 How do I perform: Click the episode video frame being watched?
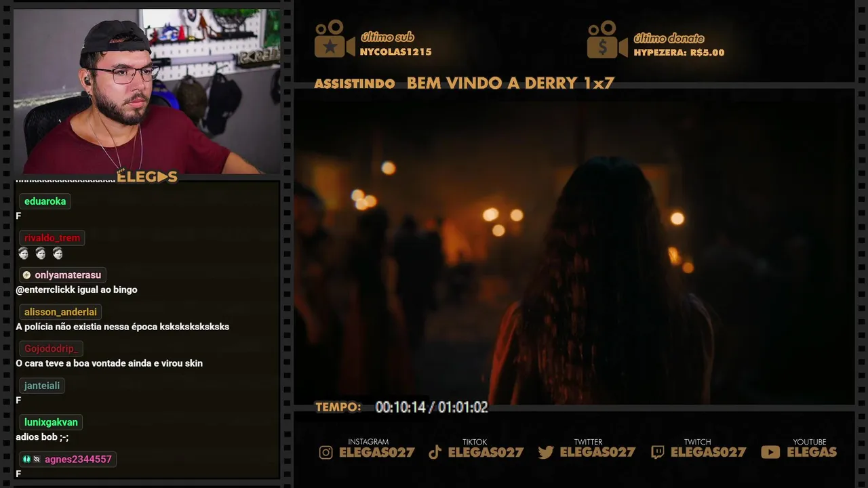coord(574,247)
